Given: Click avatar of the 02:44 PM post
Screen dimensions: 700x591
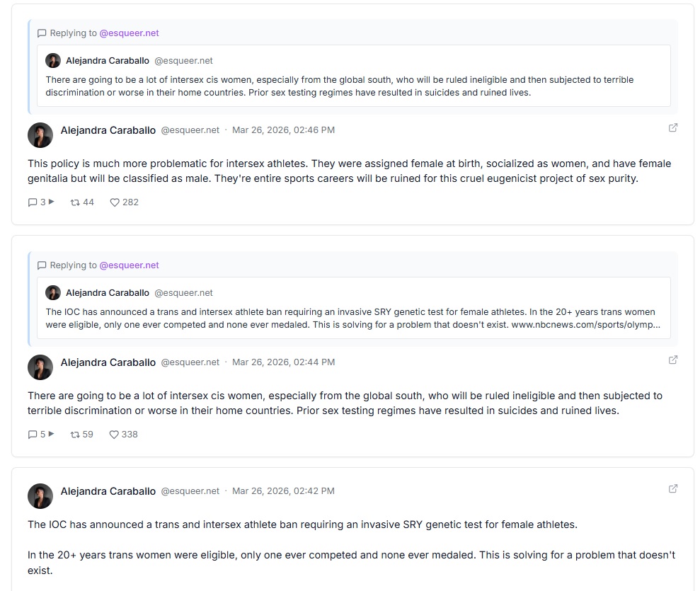Looking at the screenshot, I should pos(40,367).
